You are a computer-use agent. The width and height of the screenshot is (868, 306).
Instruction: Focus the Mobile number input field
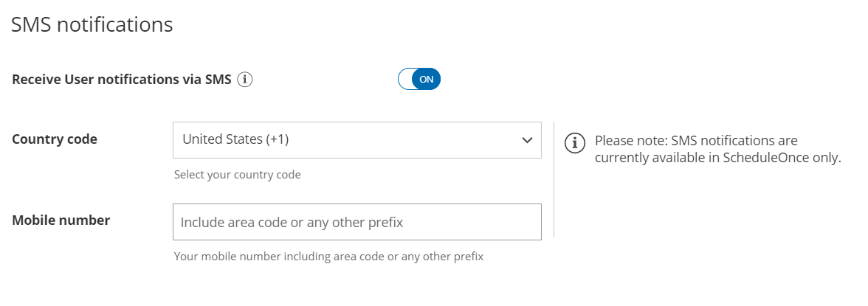pyautogui.click(x=356, y=222)
